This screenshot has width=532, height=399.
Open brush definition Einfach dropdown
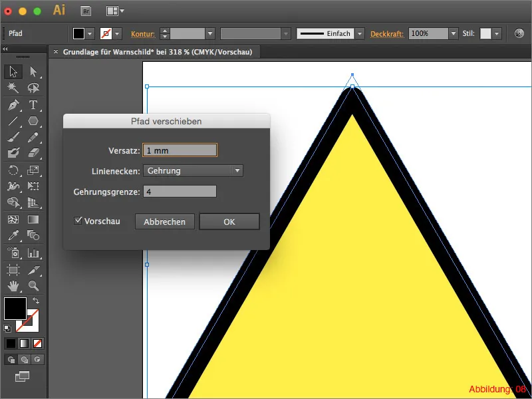(360, 34)
